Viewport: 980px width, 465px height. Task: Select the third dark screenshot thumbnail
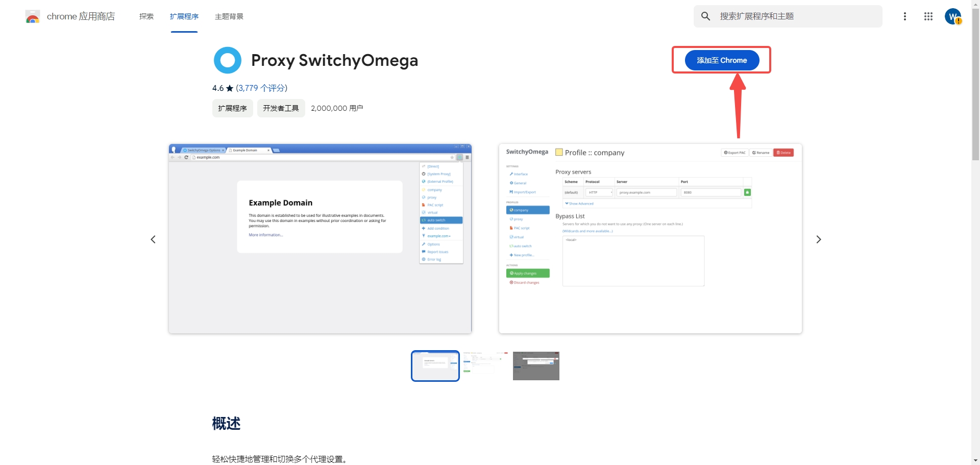point(536,365)
